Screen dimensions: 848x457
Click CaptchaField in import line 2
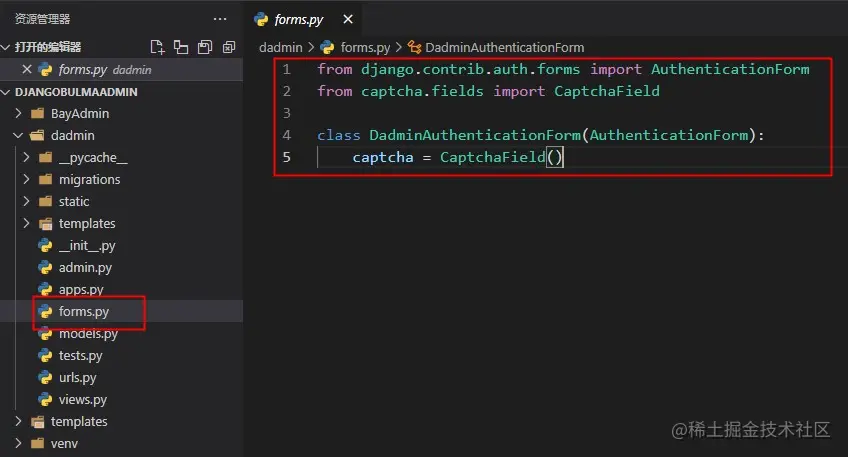607,91
